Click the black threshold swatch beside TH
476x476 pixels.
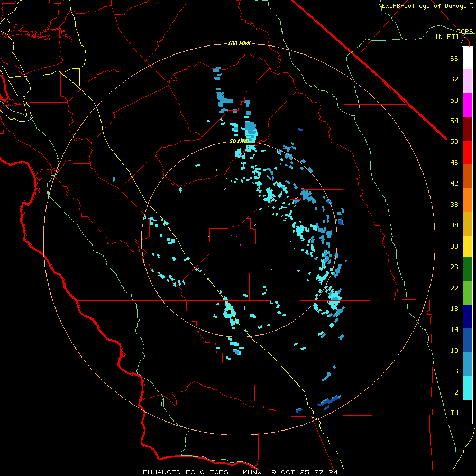[x=467, y=411]
